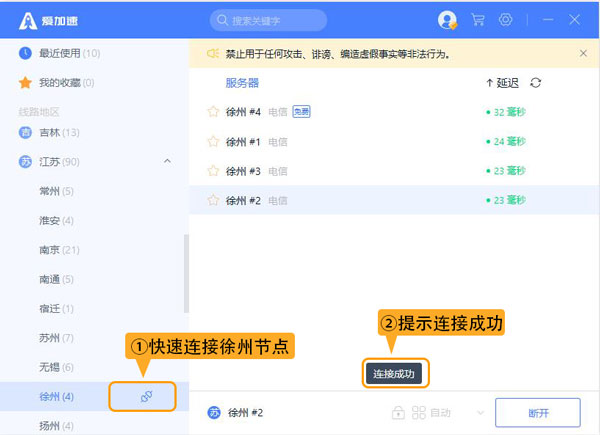Select server 徐州 #4
This screenshot has width=600, height=435.
[394, 112]
